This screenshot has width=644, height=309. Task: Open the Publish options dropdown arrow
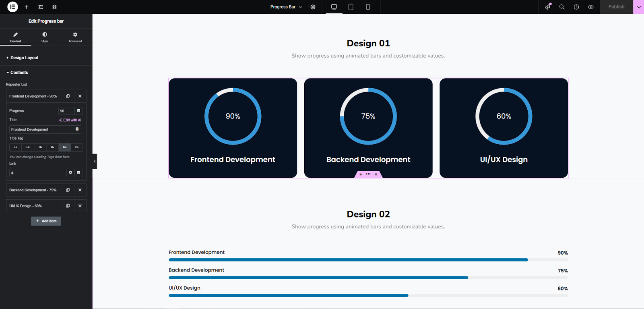[639, 7]
